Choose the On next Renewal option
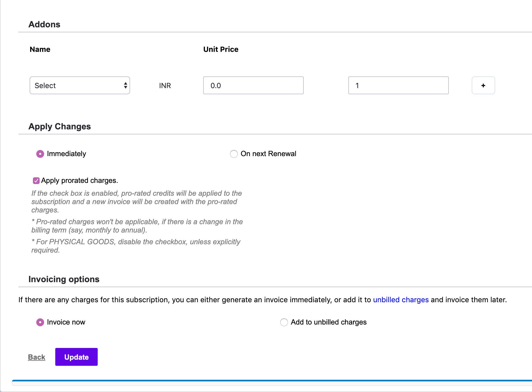This screenshot has width=532, height=392. pyautogui.click(x=234, y=154)
